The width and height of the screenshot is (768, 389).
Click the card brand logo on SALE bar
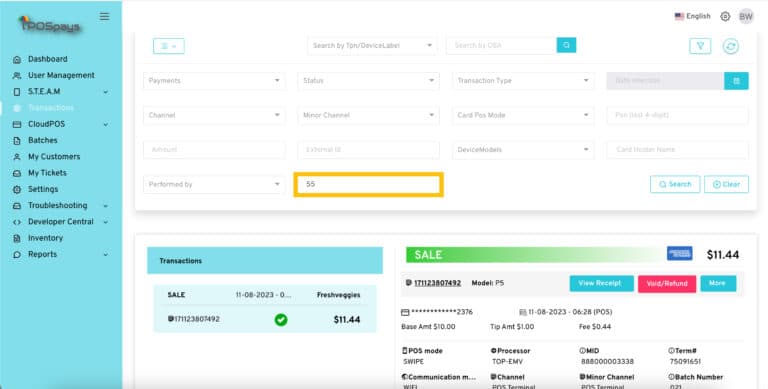point(679,253)
